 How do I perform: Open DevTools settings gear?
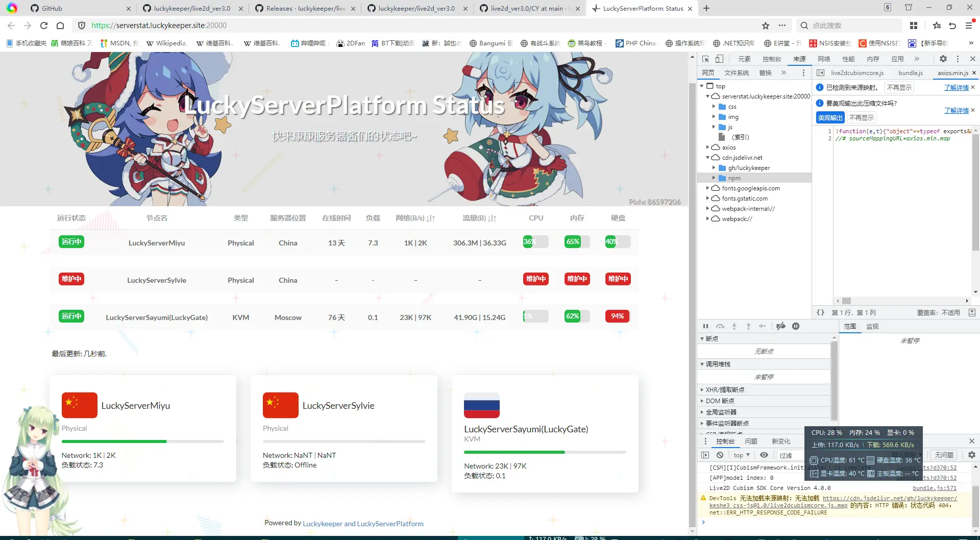(943, 59)
